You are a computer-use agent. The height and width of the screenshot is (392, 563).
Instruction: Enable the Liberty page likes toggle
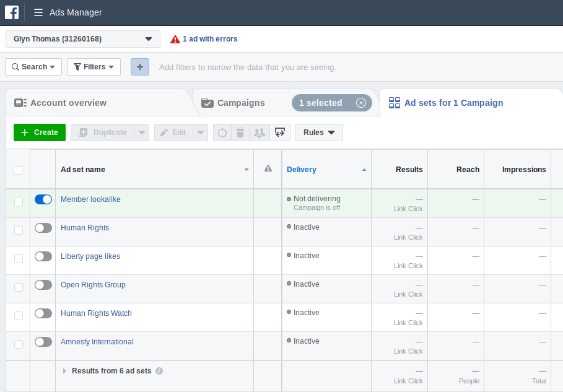tap(43, 256)
